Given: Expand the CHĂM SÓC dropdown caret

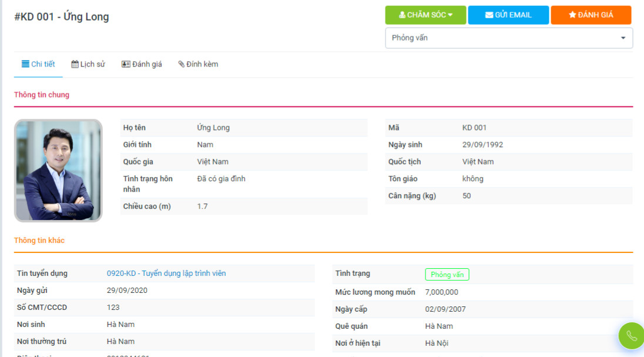Looking at the screenshot, I should pyautogui.click(x=450, y=15).
